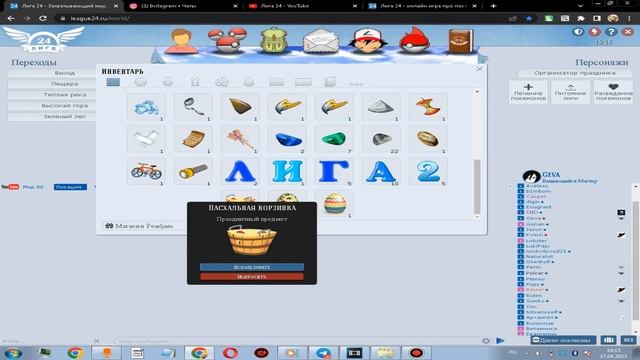Screen dimensions: 640x360
Task: Open the brown book icon
Action: (460, 41)
